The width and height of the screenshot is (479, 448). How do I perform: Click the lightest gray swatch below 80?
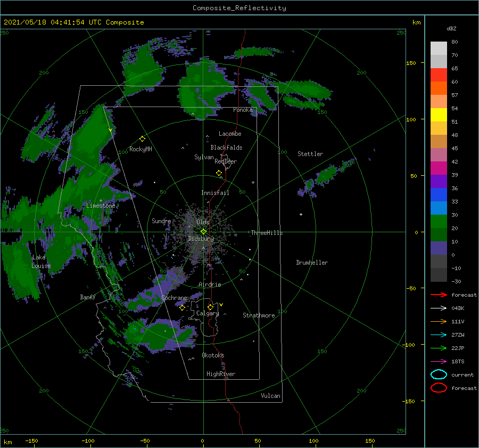coord(439,48)
